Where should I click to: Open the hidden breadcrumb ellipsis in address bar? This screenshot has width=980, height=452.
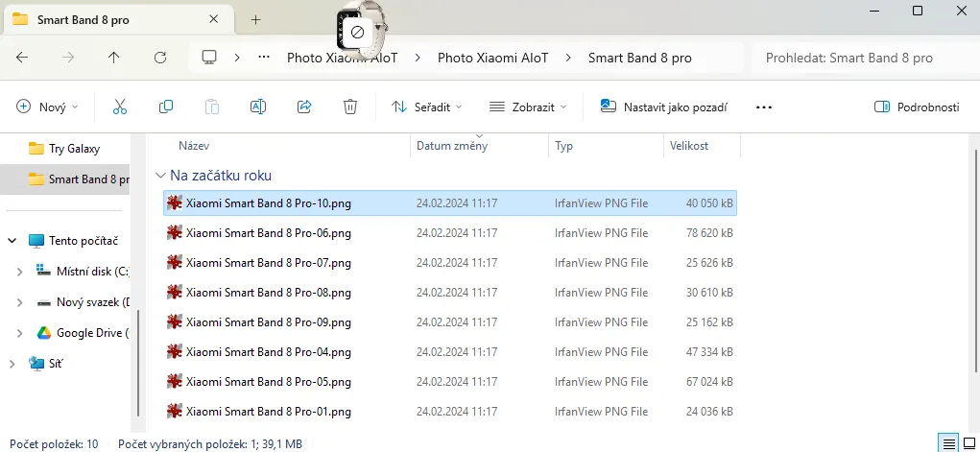(264, 58)
